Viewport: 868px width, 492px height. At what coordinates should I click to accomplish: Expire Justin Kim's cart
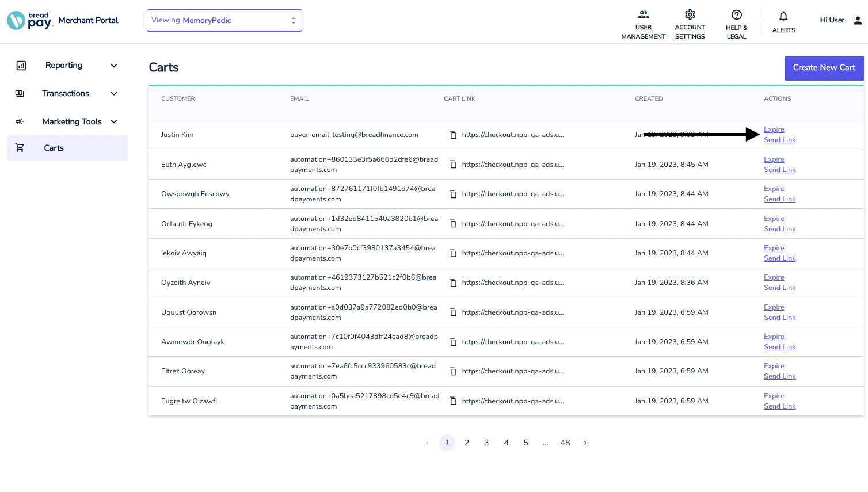click(774, 129)
